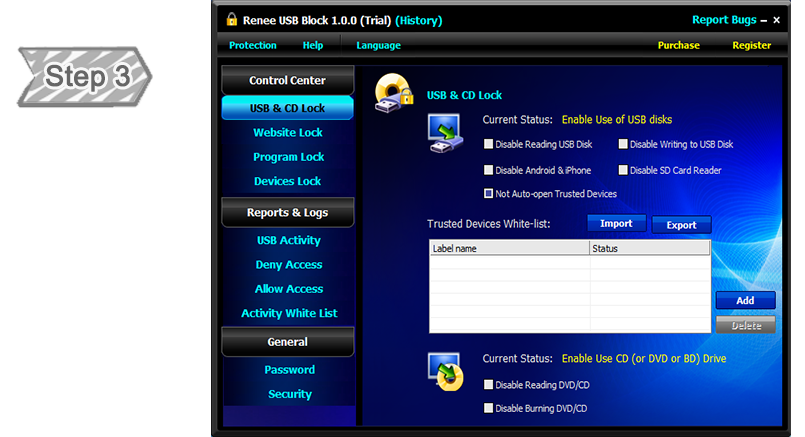This screenshot has width=805, height=437.
Task: Open Security settings
Action: click(x=290, y=394)
